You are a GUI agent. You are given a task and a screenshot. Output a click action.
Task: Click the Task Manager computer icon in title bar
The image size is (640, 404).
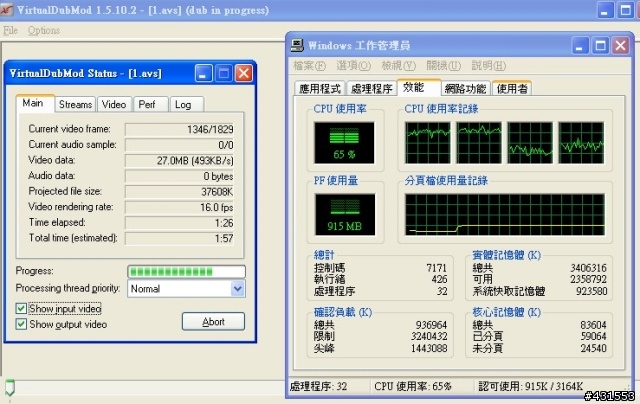pyautogui.click(x=297, y=45)
